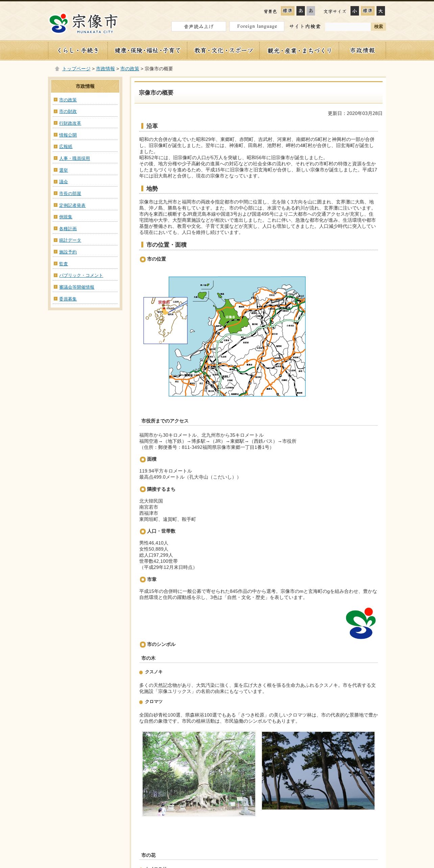
Task: Click the 更新日：2020年03月28日 text
Action: pyautogui.click(x=355, y=113)
